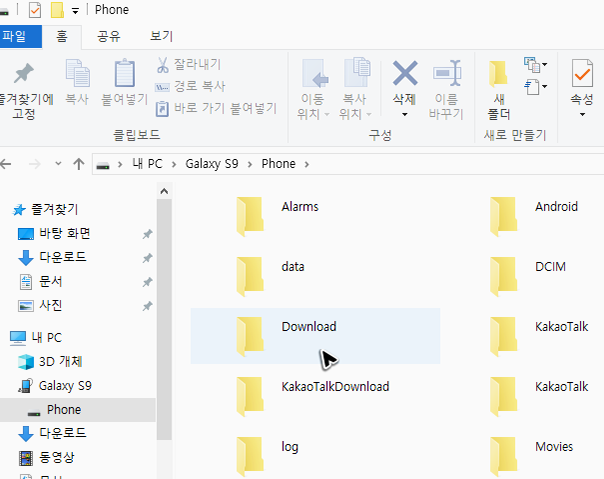Open the File (파일) tab

[x=20, y=36]
